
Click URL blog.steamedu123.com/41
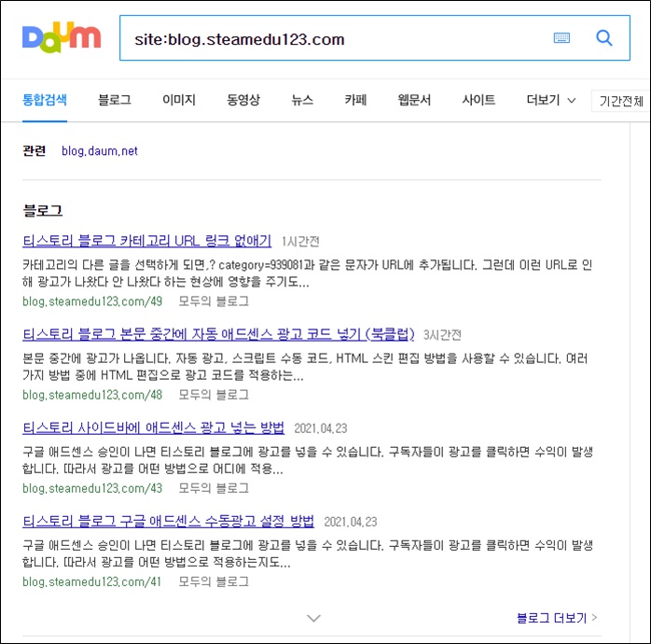(x=91, y=581)
